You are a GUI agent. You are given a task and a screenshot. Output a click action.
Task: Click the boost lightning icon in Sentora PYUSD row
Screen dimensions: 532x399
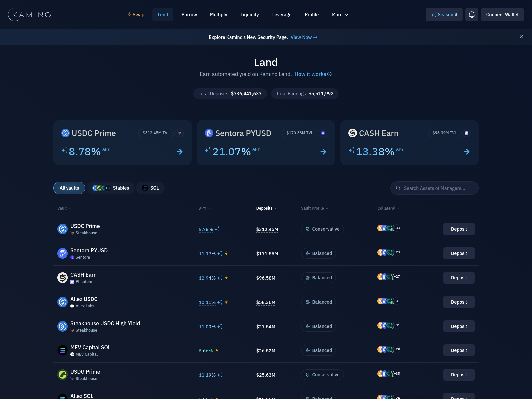click(226, 253)
